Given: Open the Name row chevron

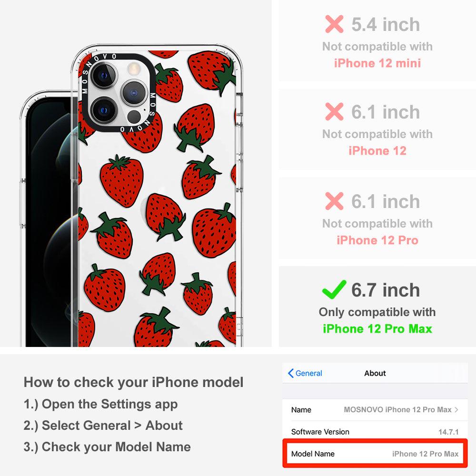Looking at the screenshot, I should tap(456, 409).
